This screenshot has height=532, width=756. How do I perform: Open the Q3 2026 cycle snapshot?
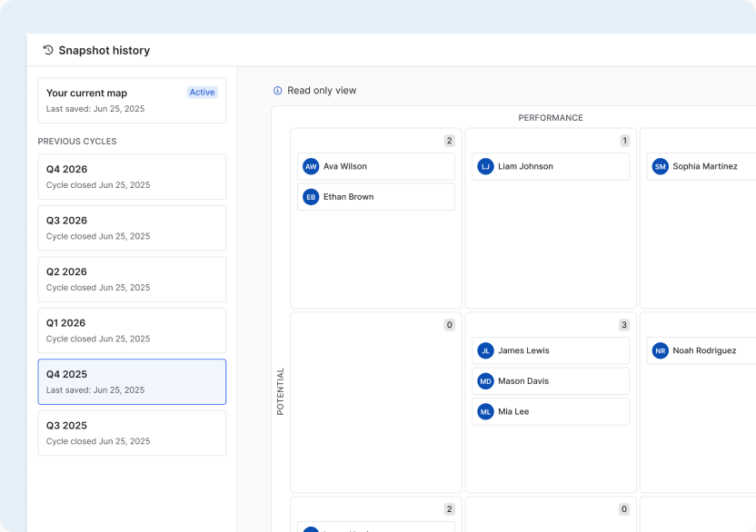[x=132, y=228]
